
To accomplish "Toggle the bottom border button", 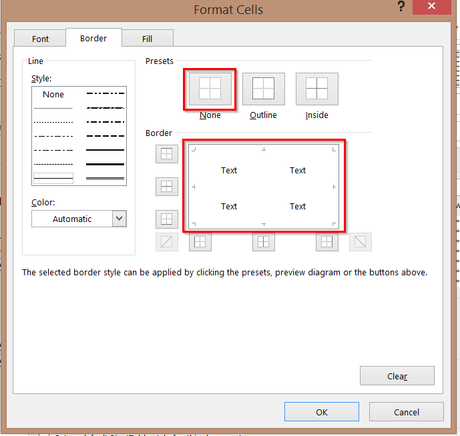I will (x=166, y=219).
